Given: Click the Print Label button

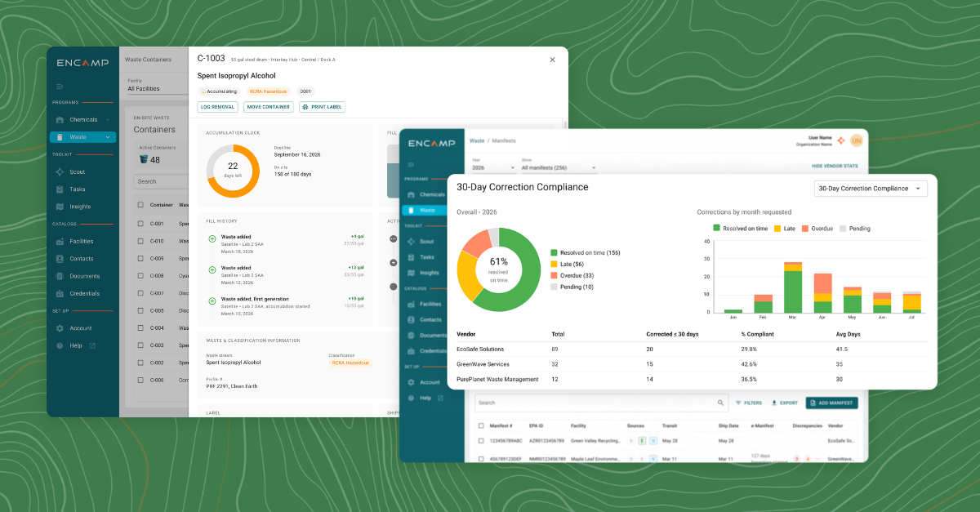Looking at the screenshot, I should click(x=322, y=107).
